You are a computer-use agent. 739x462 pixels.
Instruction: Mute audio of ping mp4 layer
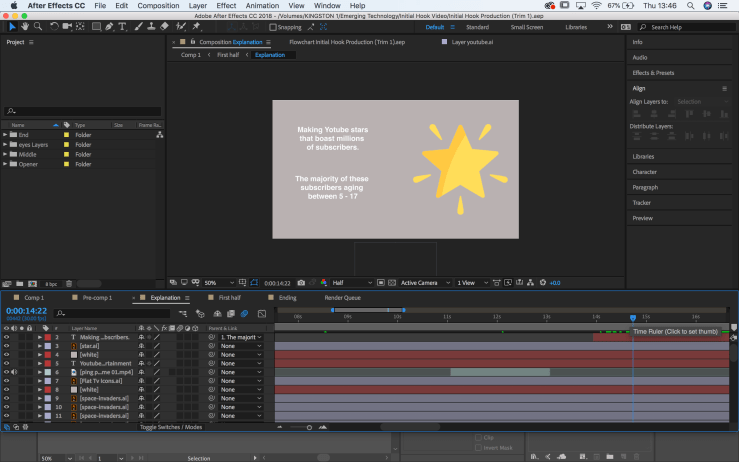[x=14, y=372]
